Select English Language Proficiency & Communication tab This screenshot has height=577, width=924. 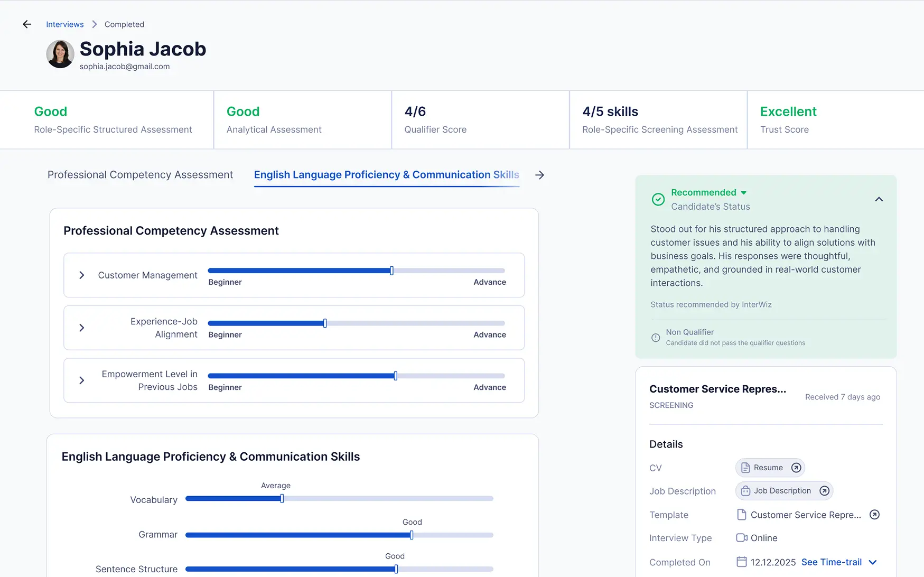[x=386, y=175]
